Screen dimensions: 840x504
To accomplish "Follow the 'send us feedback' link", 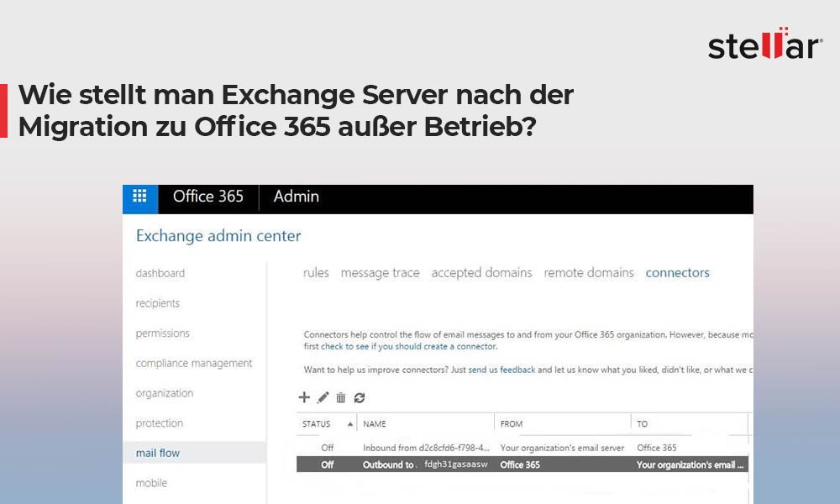I will [x=501, y=370].
